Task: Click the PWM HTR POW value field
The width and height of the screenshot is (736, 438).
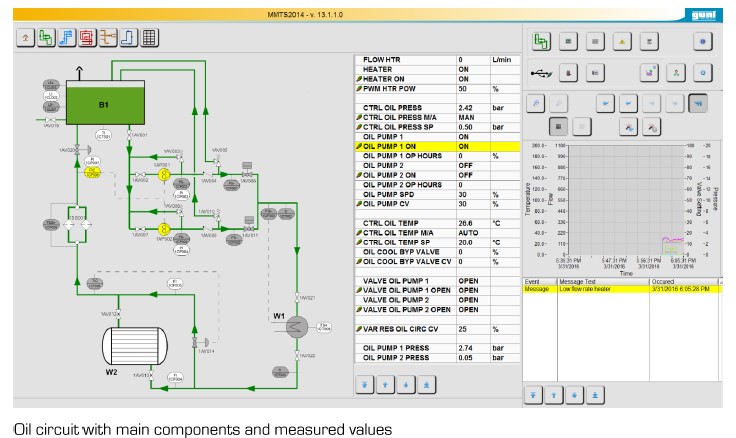Action: coord(472,89)
